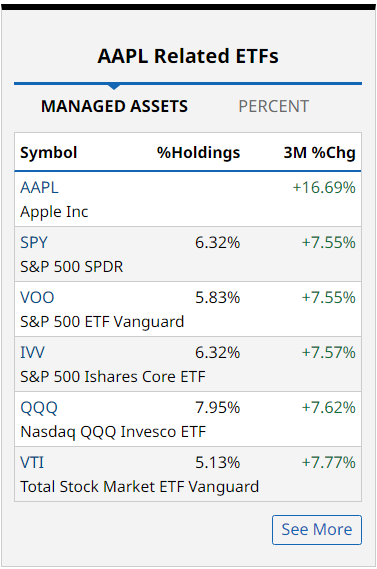Click AAPL's +16.69% change value
The height and width of the screenshot is (569, 377).
click(x=324, y=188)
